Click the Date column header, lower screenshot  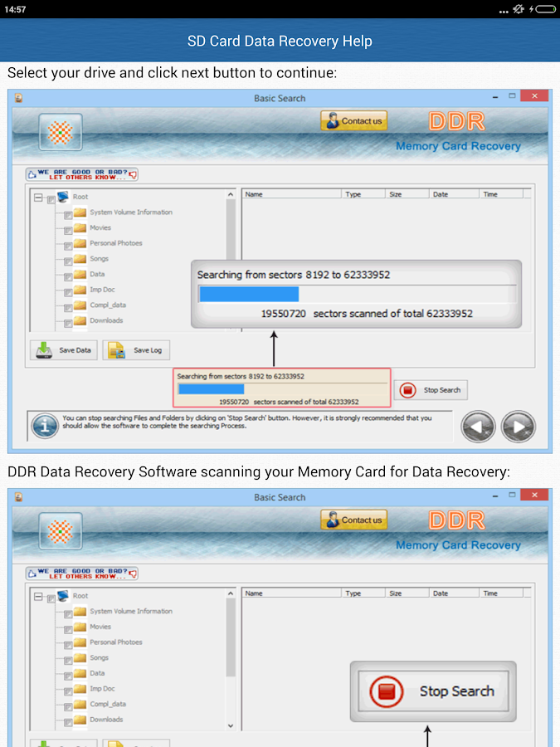click(454, 593)
